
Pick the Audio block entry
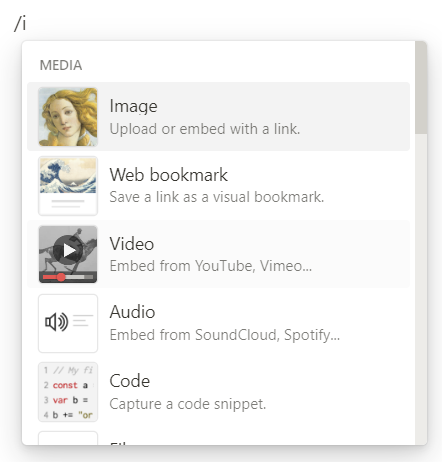(218, 323)
